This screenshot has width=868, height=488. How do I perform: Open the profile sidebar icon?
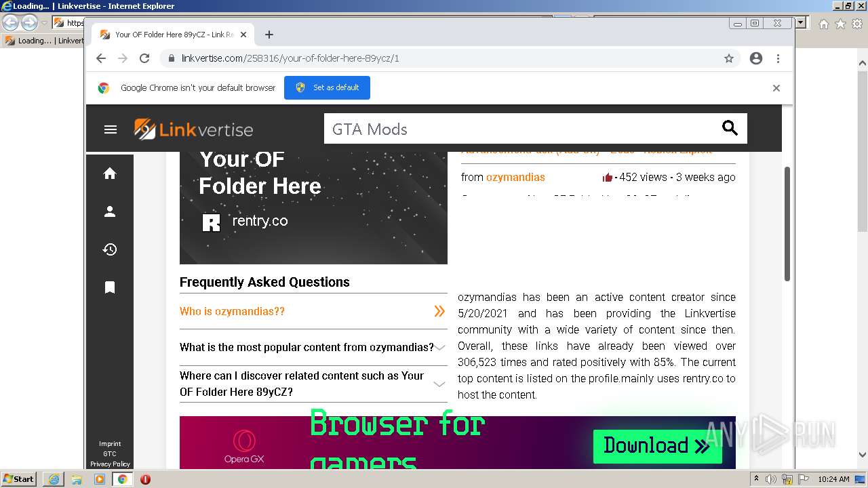click(x=110, y=211)
